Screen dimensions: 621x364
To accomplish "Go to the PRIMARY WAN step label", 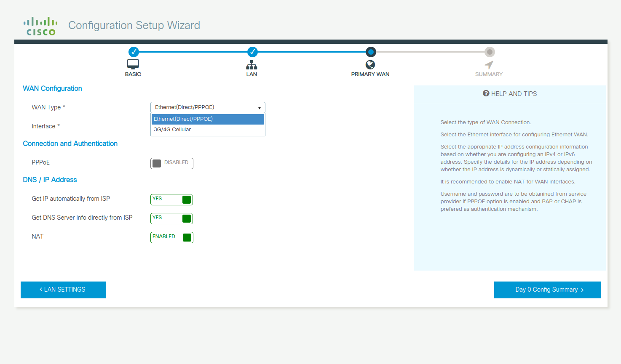I will (370, 74).
